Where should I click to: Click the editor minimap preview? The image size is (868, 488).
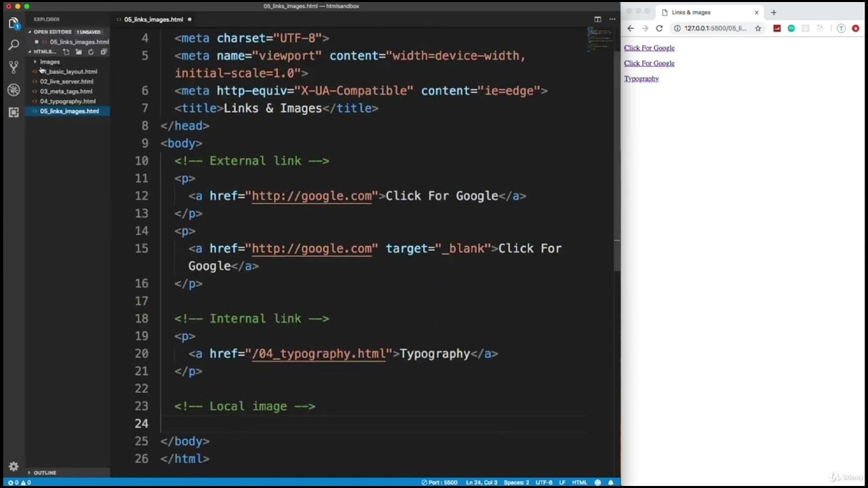[599, 39]
